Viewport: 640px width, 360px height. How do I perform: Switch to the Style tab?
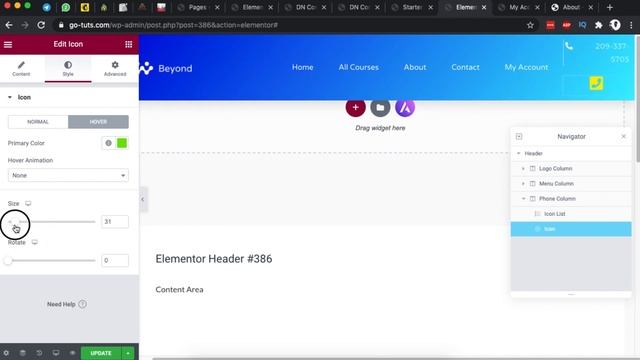(x=68, y=69)
